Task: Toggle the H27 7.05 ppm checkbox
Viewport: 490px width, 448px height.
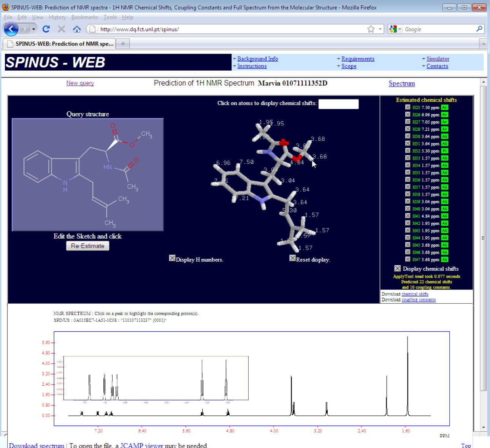Action: [408, 122]
